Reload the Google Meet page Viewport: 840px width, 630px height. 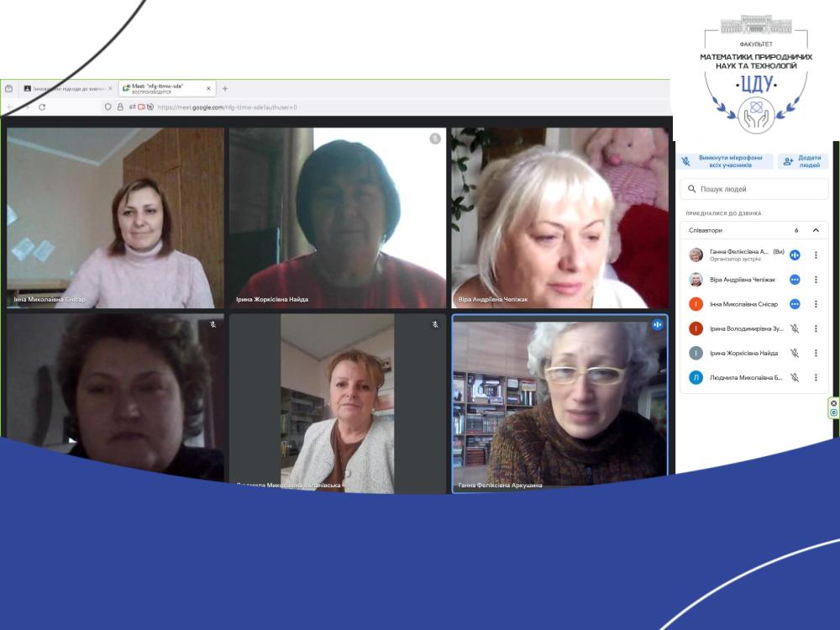(42, 108)
